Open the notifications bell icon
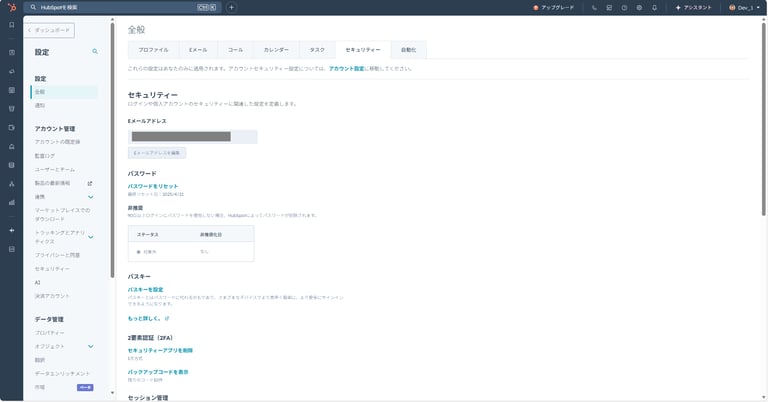Viewport: 768px width, 402px height. (x=654, y=7)
